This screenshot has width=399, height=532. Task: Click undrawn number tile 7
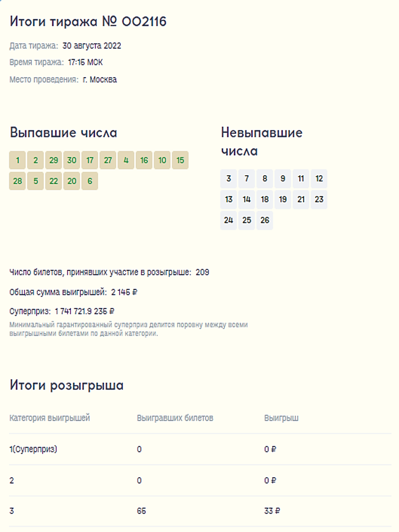click(247, 179)
